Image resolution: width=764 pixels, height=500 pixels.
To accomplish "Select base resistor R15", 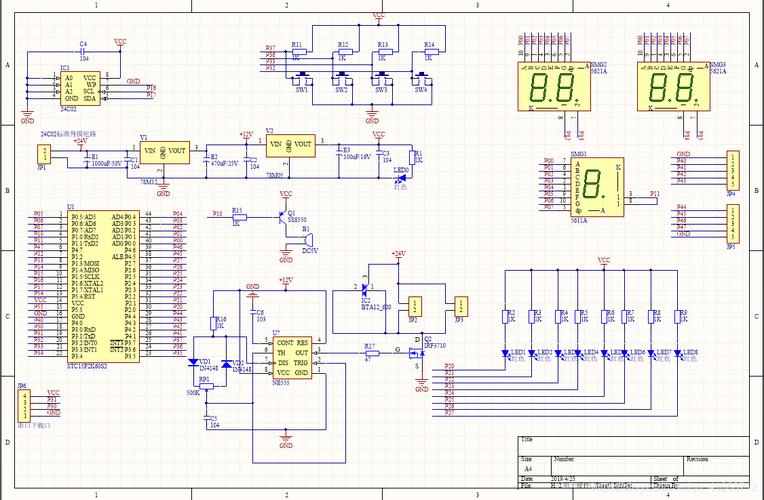I will click(239, 218).
